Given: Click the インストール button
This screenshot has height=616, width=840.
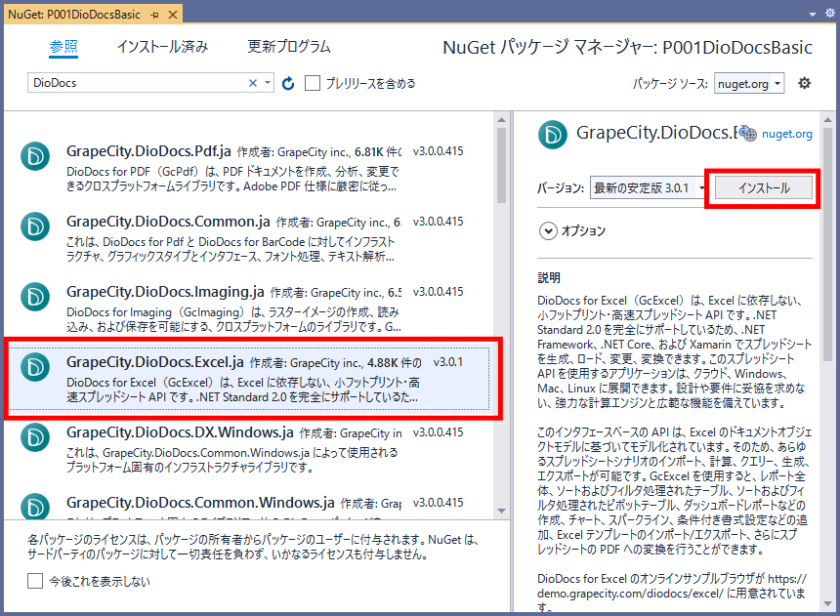Looking at the screenshot, I should click(764, 188).
